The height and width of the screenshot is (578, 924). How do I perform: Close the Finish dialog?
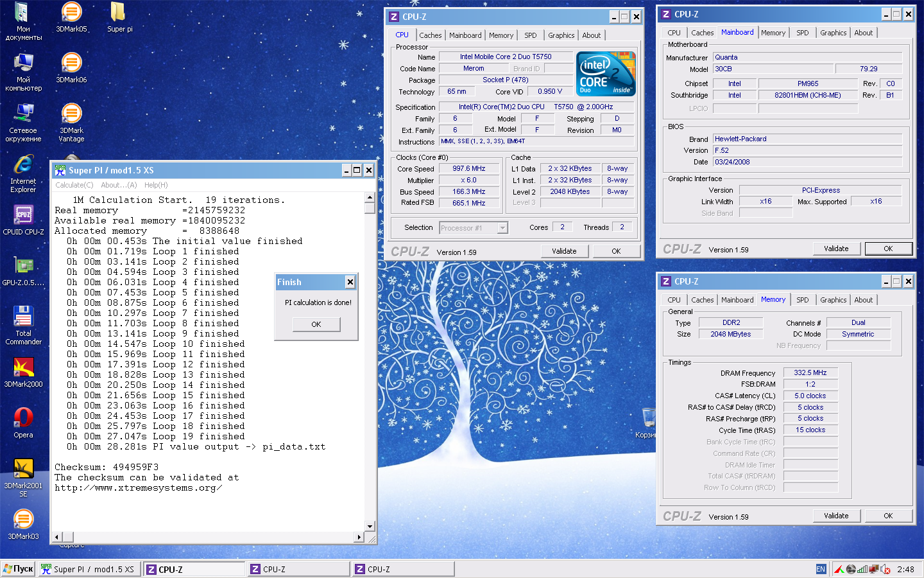coord(350,282)
